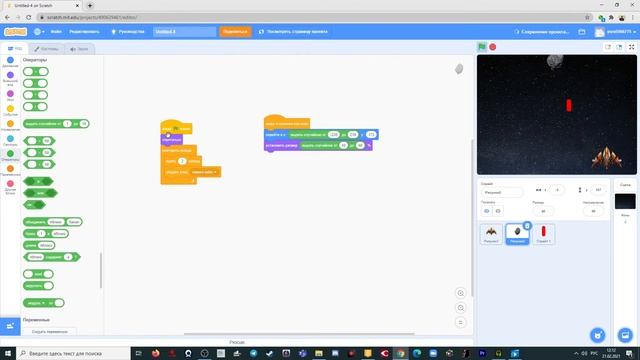Reset workspace zoom to default
Screen dimensions: 640x360
[x=460, y=322]
